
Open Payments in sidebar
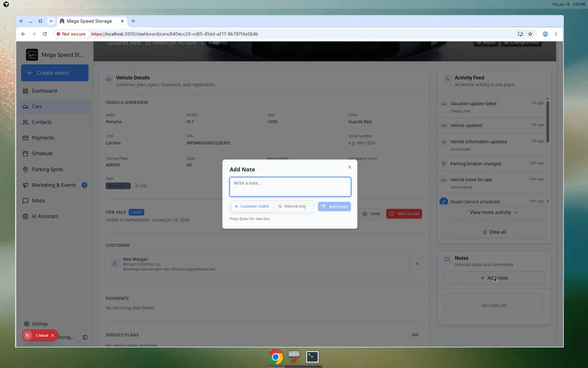tap(55, 138)
